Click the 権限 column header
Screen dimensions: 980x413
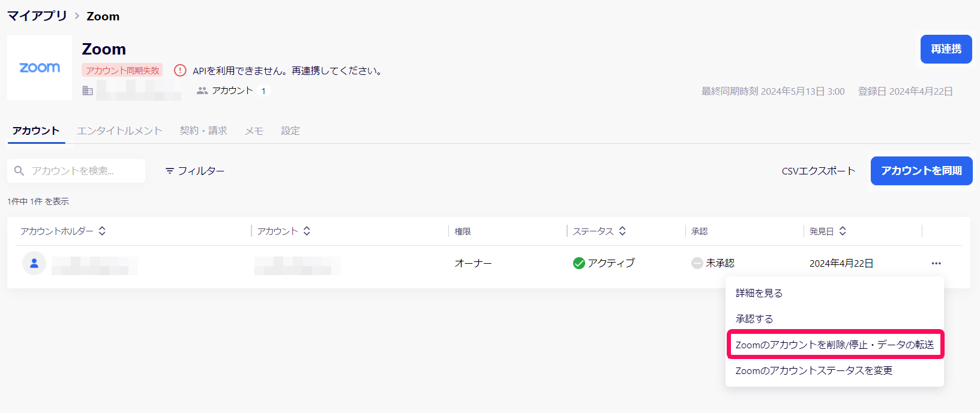coord(463,231)
